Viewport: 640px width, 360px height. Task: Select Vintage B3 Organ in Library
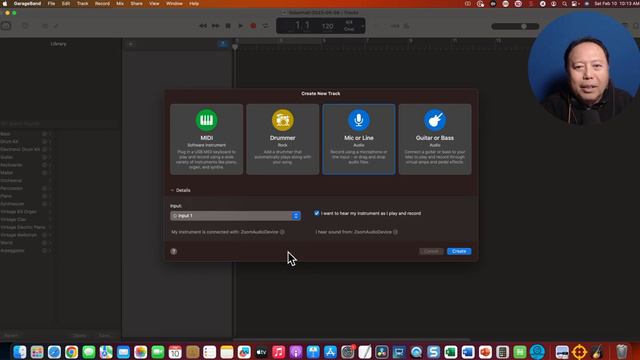[x=18, y=212]
